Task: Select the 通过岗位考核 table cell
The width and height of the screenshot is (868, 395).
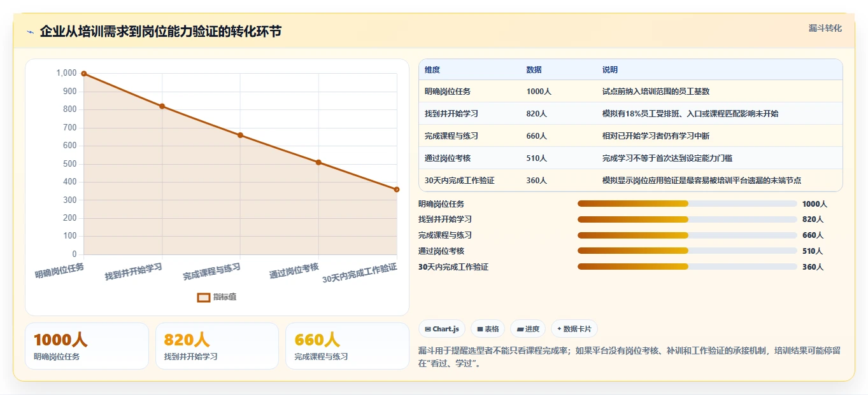Action: point(448,158)
